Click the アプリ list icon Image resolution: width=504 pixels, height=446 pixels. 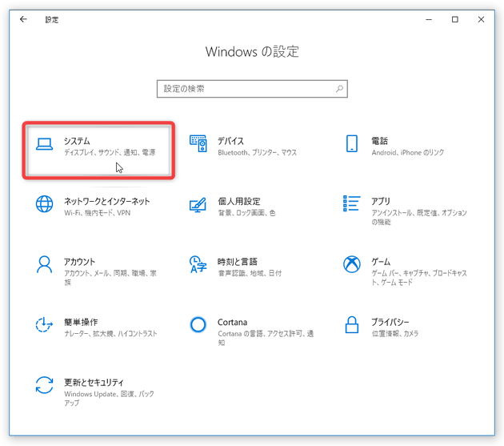[x=352, y=203]
